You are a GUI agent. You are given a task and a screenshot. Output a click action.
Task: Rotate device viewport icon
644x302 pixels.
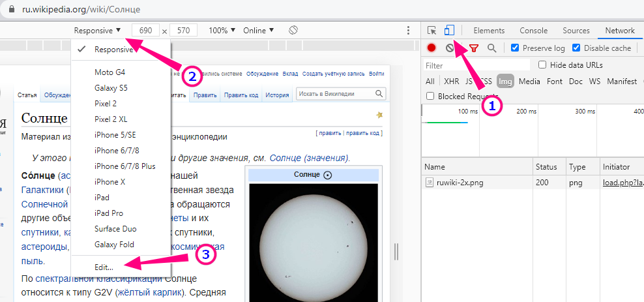pos(293,31)
